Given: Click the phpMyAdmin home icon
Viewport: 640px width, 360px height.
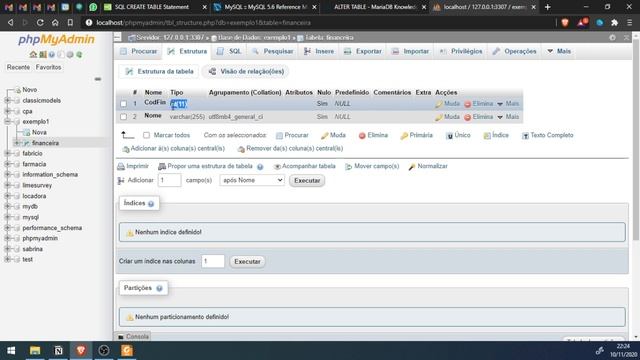Looking at the screenshot, I should coord(33,54).
